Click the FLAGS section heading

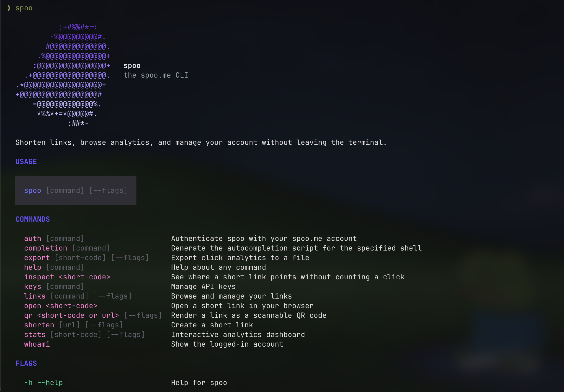coord(26,363)
